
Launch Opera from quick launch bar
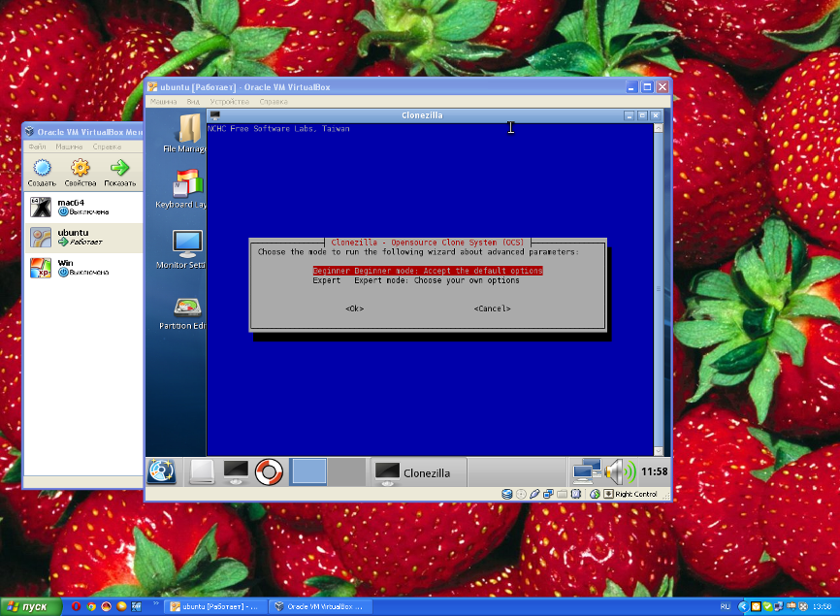pos(76,606)
